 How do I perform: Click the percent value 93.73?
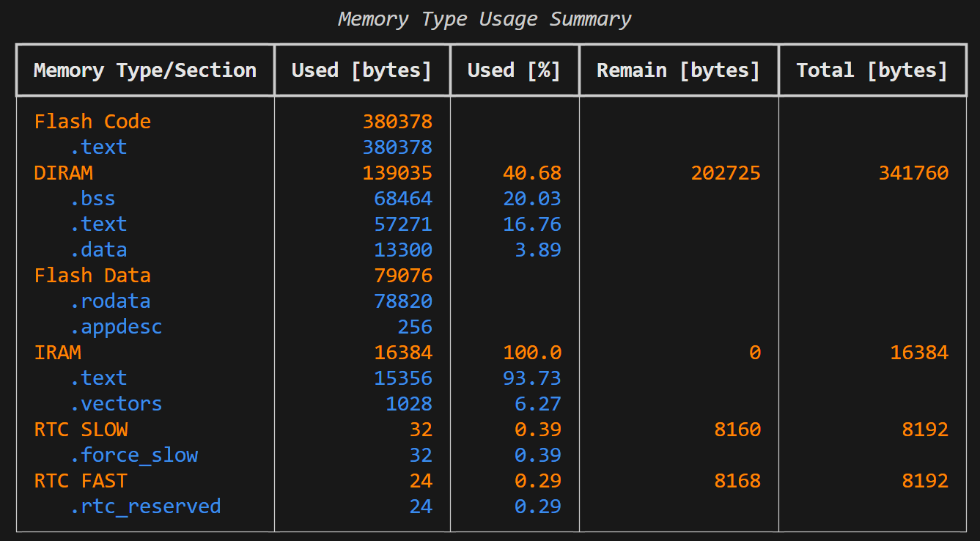point(532,378)
